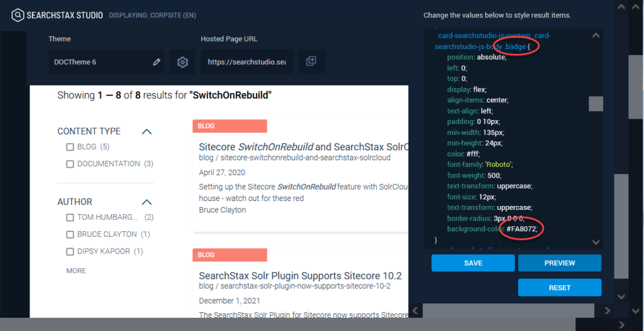Viewport: 644px width, 331px height.
Task: Click PREVIEW to view style changes
Action: pos(559,263)
